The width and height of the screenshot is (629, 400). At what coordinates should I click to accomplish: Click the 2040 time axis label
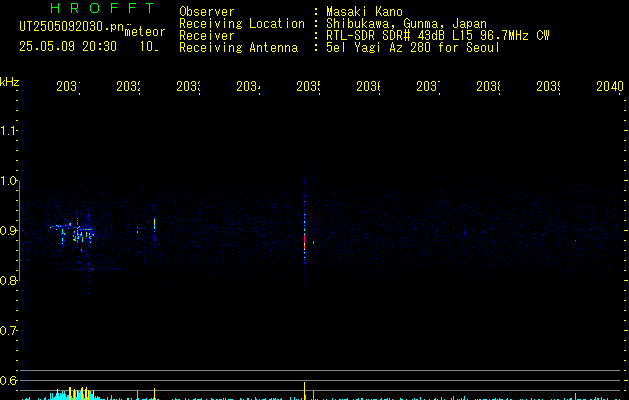pyautogui.click(x=610, y=86)
